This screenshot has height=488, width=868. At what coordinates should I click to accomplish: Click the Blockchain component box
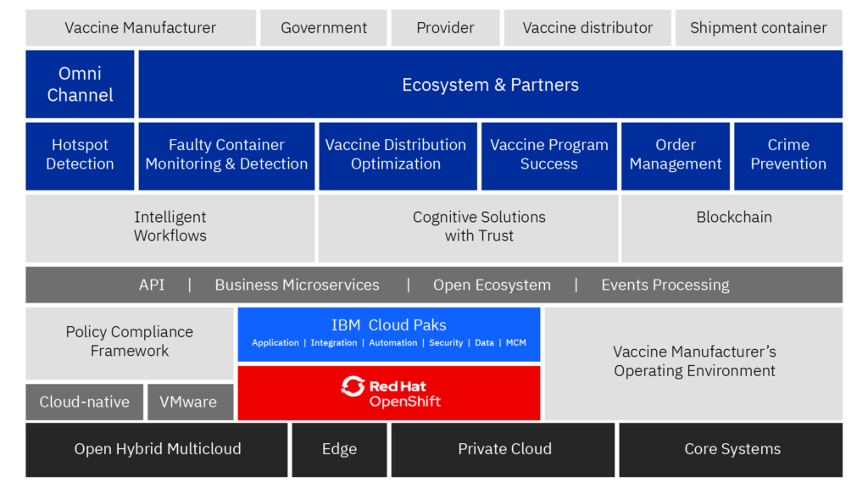click(731, 228)
